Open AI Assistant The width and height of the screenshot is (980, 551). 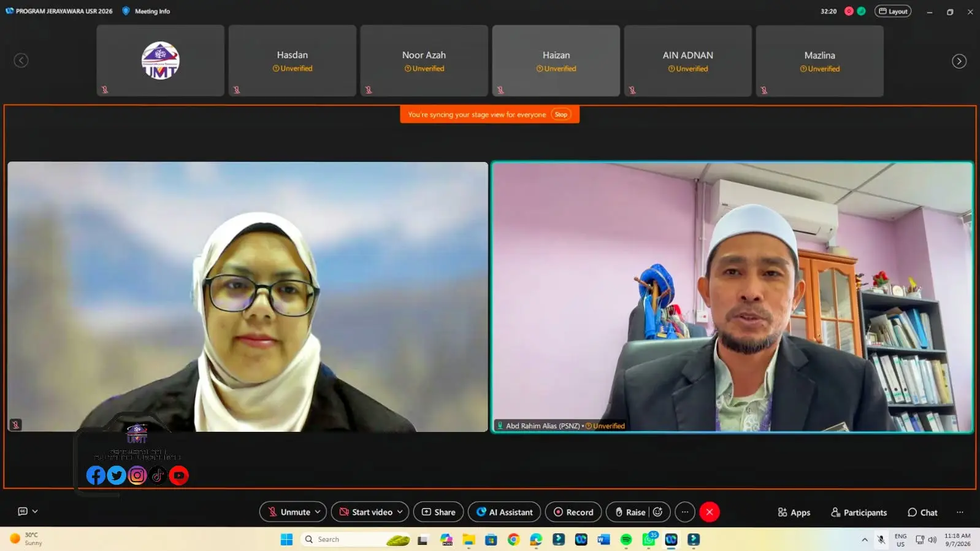point(504,512)
